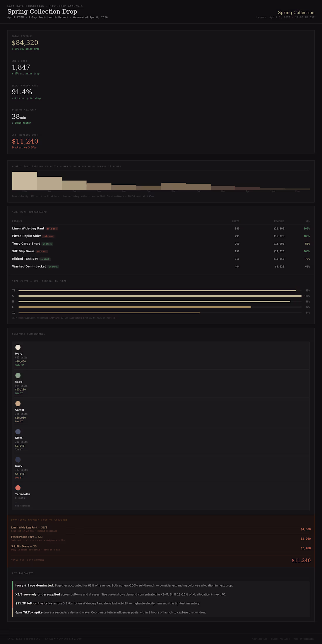Click the Ivory colorway swatch

18,347
